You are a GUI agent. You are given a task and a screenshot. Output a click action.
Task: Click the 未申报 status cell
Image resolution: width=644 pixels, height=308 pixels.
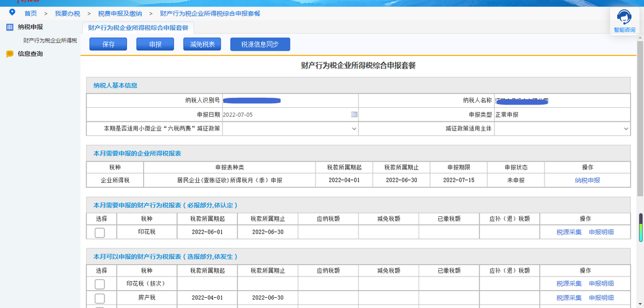tap(516, 181)
